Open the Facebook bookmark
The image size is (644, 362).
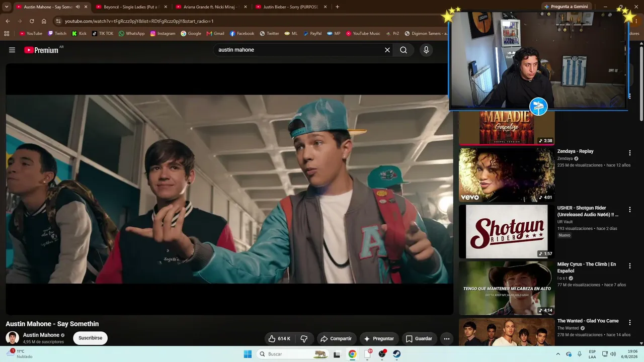[x=242, y=34]
